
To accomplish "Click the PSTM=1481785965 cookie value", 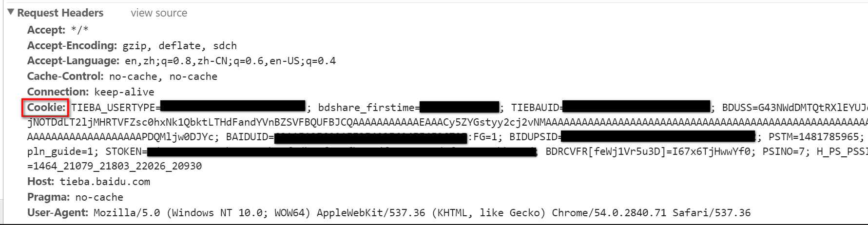I will click(813, 137).
